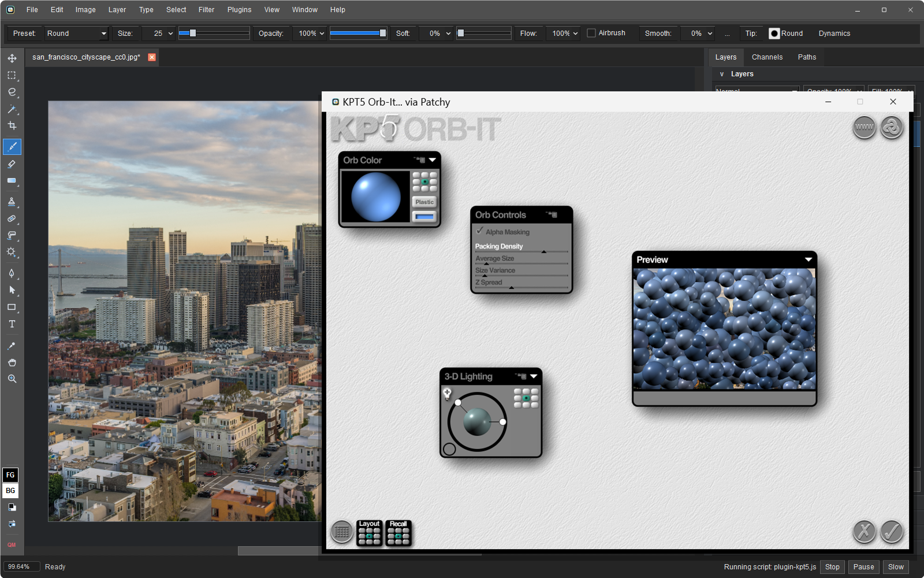This screenshot has width=924, height=578.
Task: Select the Eraser tool
Action: 12,164
